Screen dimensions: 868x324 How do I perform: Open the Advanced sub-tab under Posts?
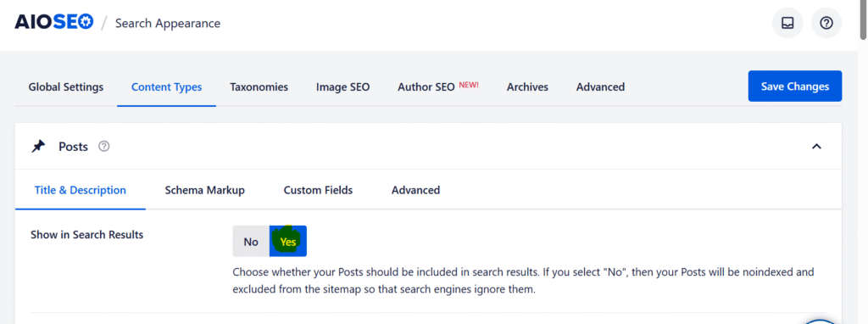(x=415, y=190)
